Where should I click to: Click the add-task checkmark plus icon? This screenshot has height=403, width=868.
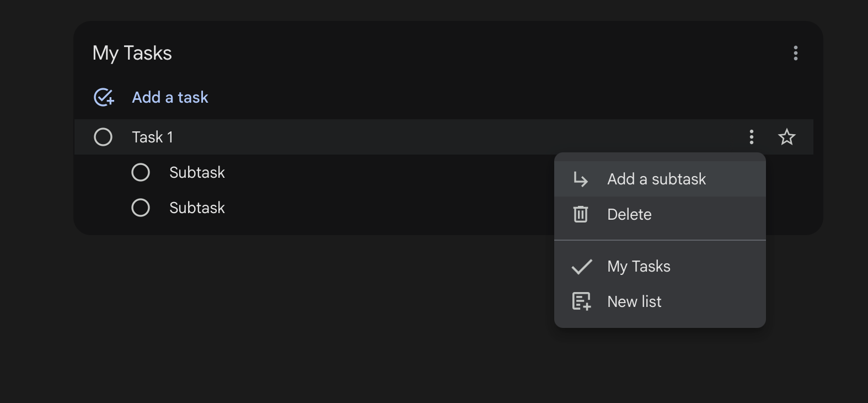(x=104, y=97)
